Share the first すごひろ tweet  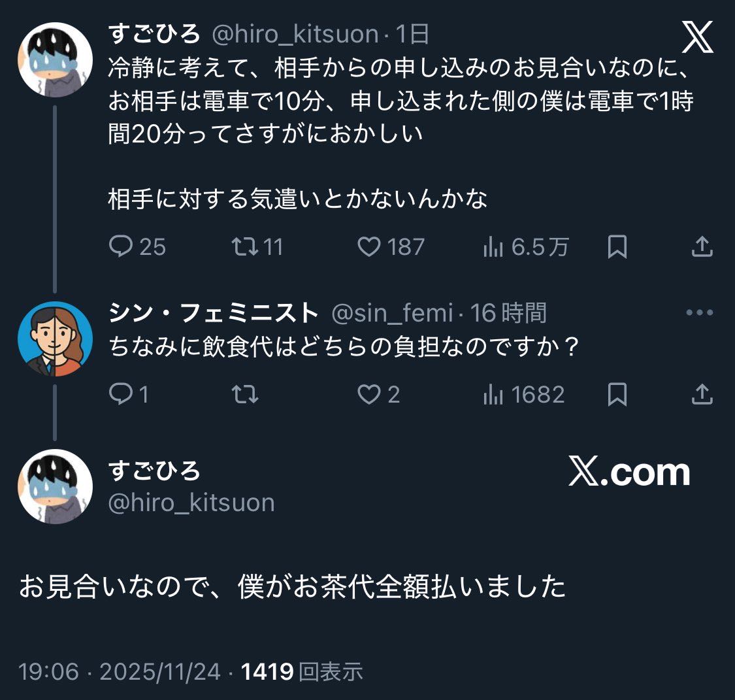click(x=702, y=246)
